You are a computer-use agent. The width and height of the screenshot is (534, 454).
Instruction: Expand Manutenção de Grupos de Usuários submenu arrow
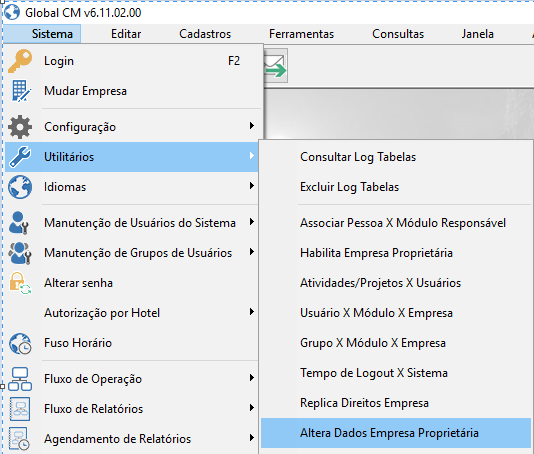click(x=252, y=252)
